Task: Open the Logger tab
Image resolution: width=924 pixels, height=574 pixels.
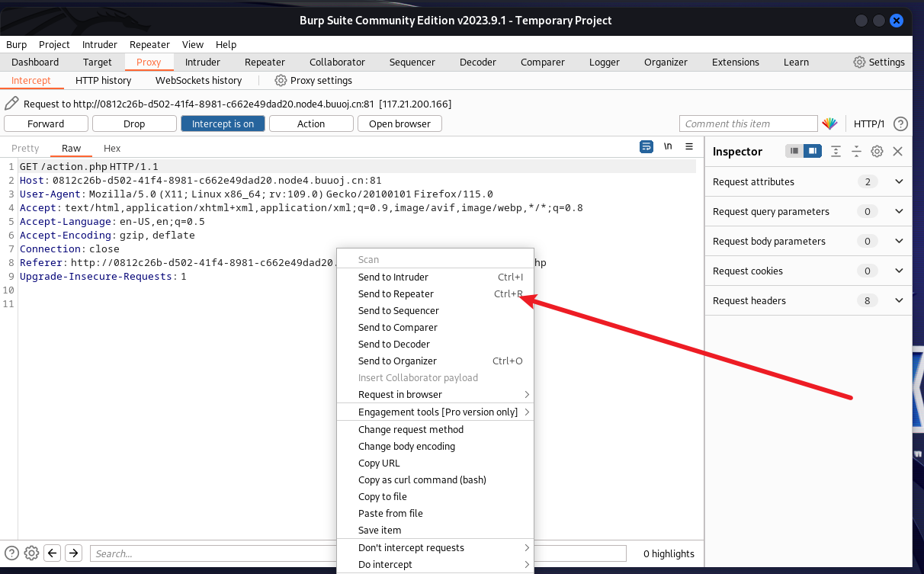Action: click(605, 63)
